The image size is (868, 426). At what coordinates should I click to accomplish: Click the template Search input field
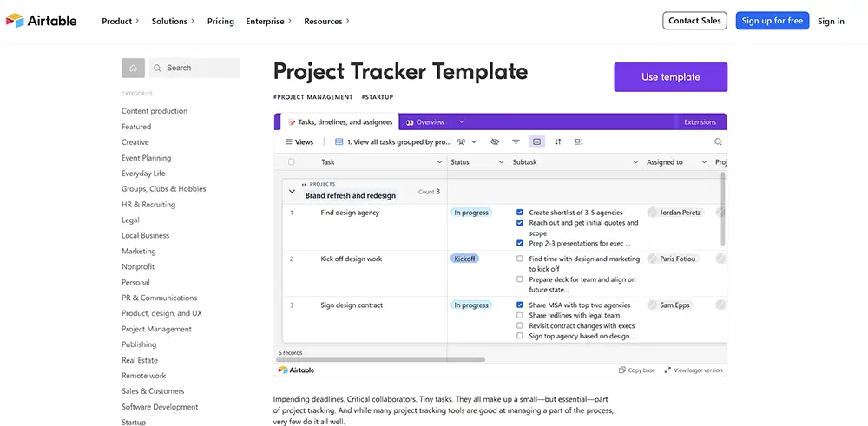[194, 68]
